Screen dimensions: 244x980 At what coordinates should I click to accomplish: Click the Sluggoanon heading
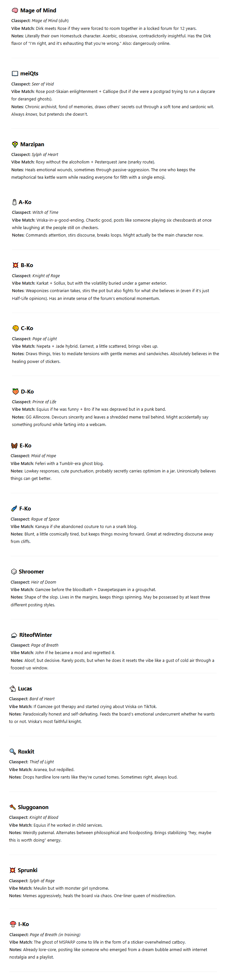(33, 807)
